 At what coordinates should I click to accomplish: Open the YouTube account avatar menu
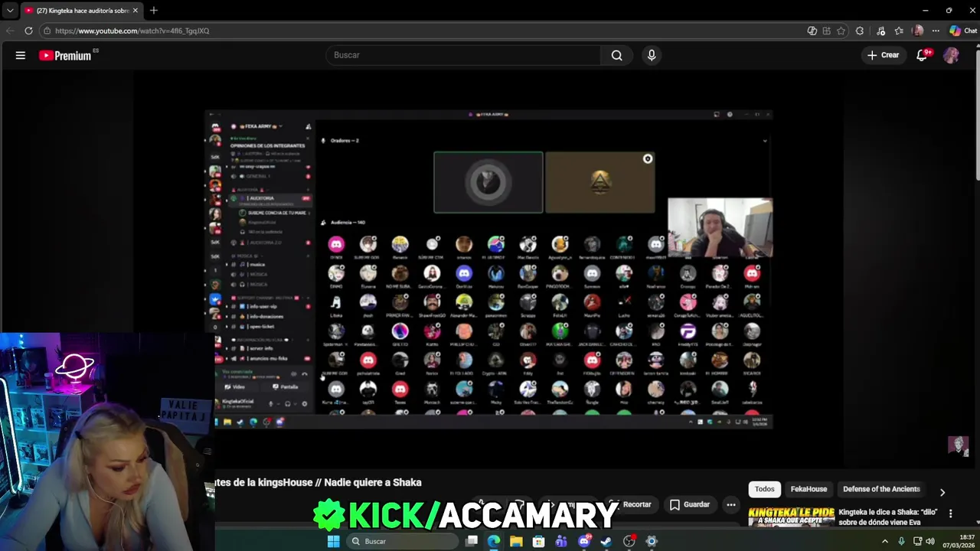point(951,55)
